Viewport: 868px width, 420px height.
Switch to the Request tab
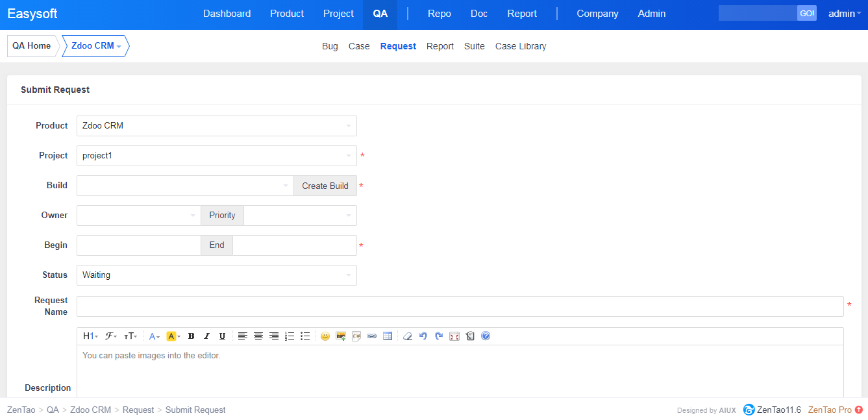pyautogui.click(x=398, y=46)
